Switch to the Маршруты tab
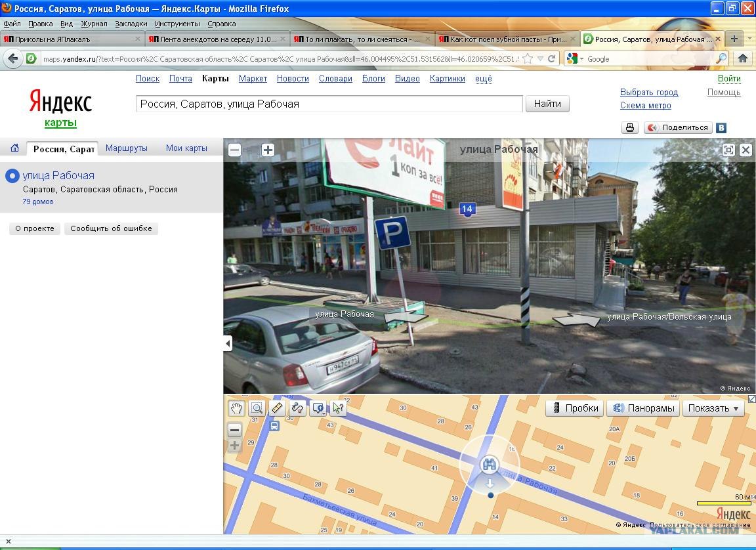The width and height of the screenshot is (756, 550). point(127,148)
